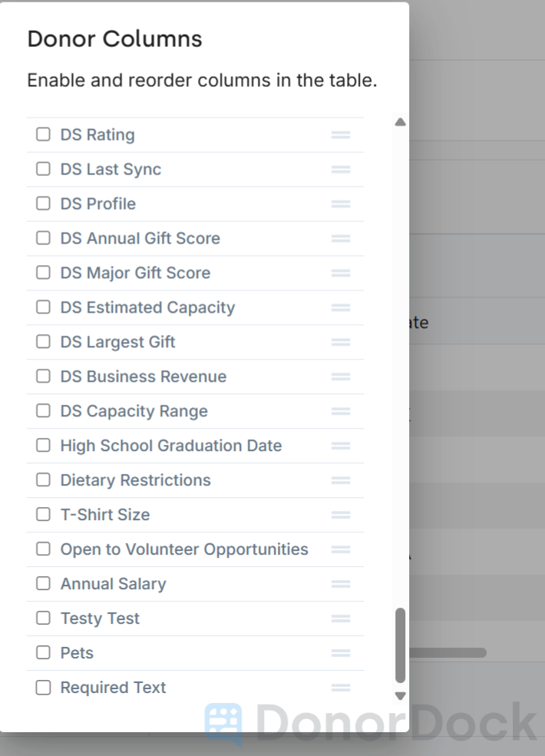
Task: Enable the Open to Volunteer Opportunities column
Action: pyautogui.click(x=43, y=549)
